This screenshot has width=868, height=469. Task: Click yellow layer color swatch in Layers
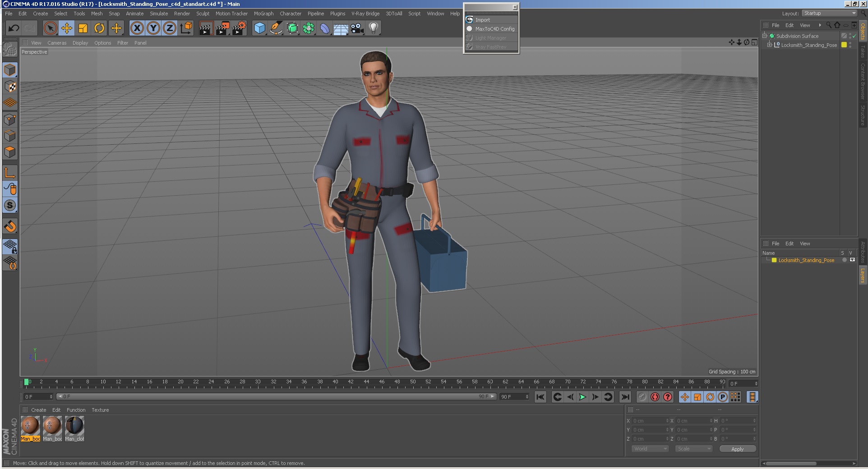pyautogui.click(x=774, y=260)
